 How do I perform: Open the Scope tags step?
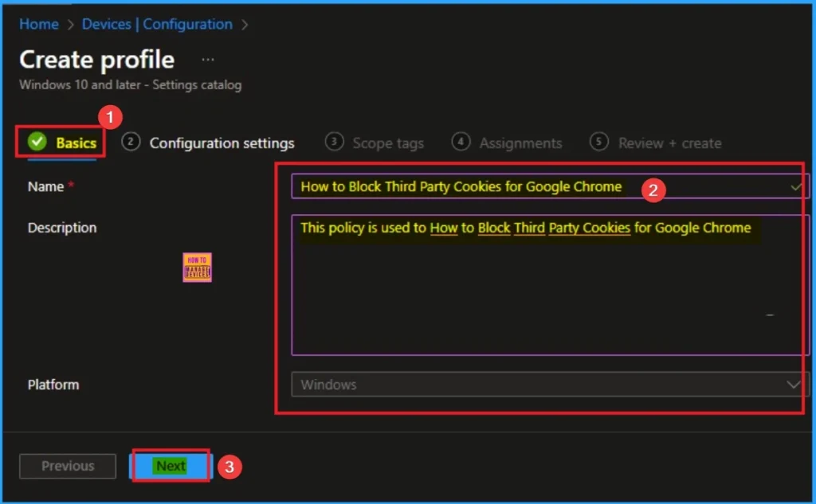coord(375,143)
